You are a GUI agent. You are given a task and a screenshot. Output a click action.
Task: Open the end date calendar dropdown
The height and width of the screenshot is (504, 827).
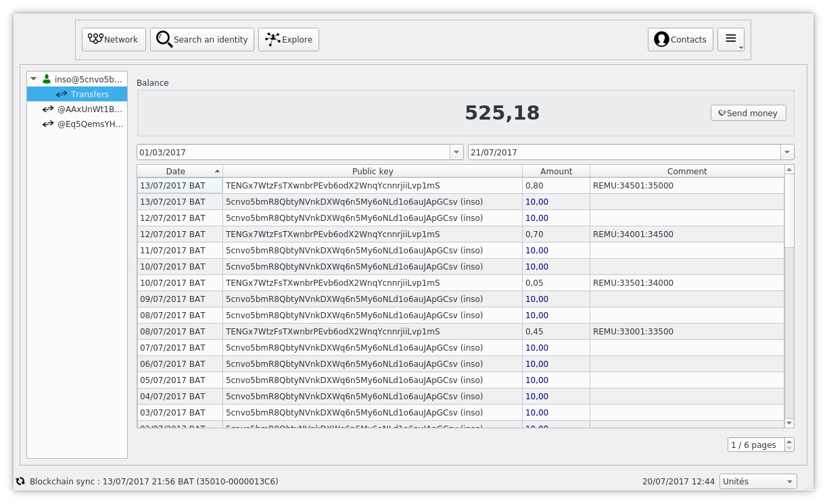pos(787,152)
